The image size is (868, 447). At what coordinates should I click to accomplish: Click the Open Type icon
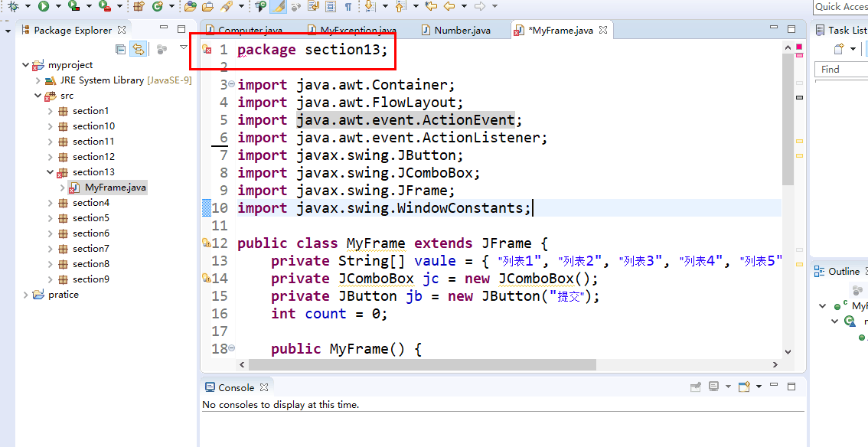191,6
